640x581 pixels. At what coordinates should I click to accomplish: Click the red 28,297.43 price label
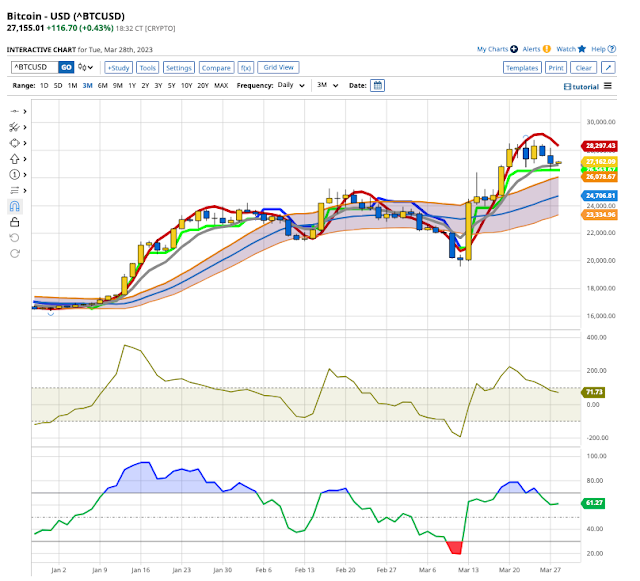click(x=600, y=146)
